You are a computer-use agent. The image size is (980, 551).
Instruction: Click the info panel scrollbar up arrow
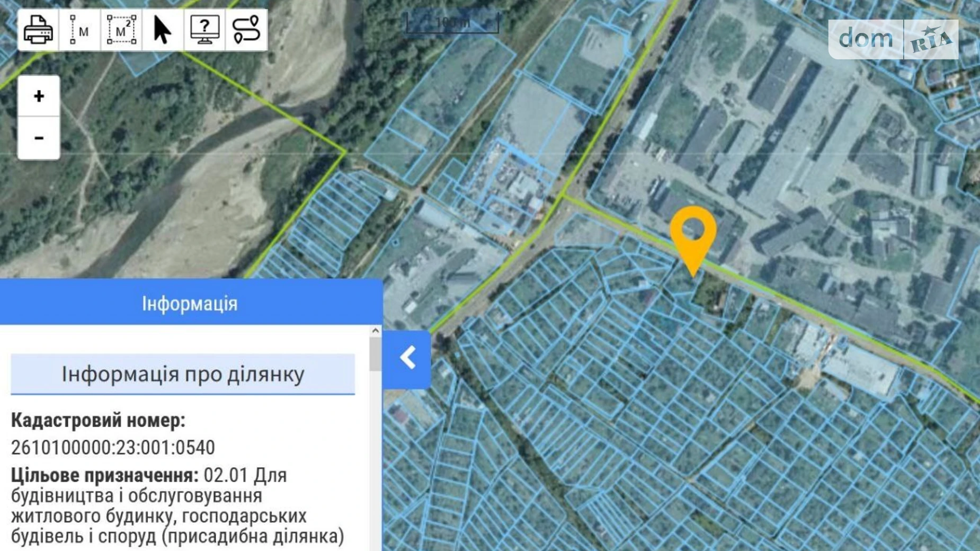point(376,331)
